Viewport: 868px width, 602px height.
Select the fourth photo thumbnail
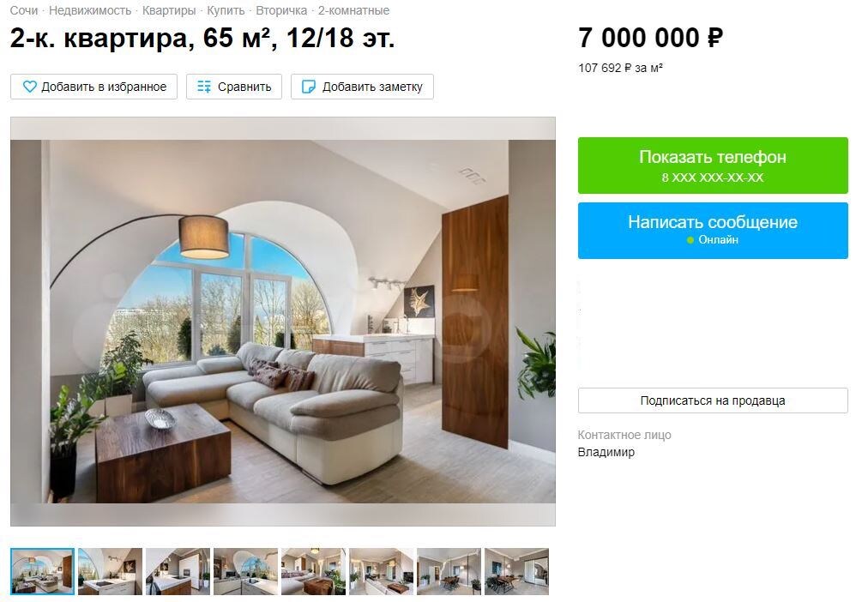(246, 572)
